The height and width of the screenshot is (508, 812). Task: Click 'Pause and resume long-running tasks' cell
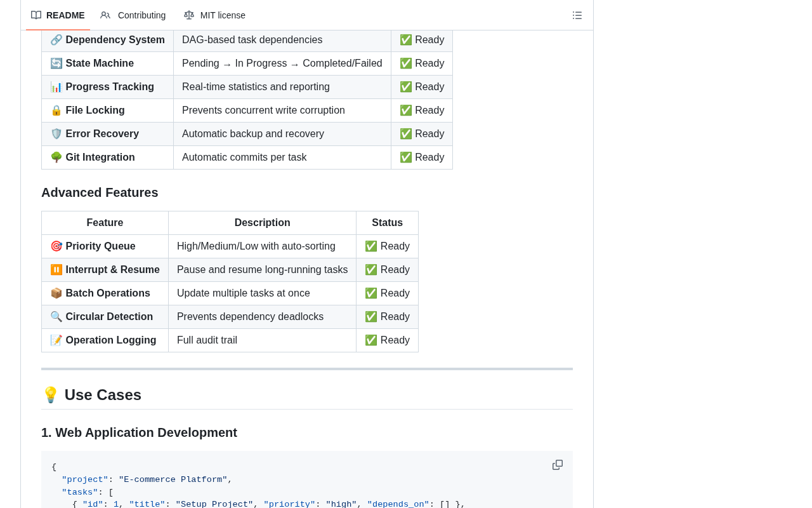point(262,270)
